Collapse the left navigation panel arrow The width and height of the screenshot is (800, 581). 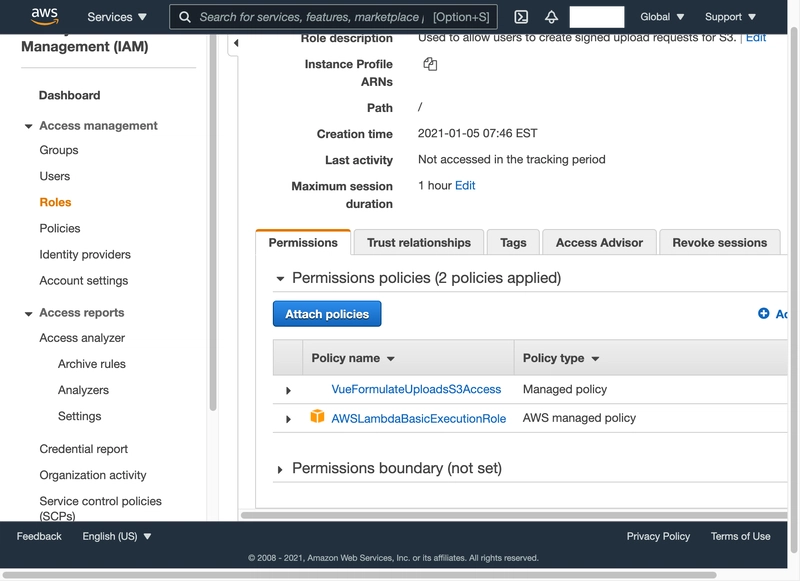tap(236, 43)
